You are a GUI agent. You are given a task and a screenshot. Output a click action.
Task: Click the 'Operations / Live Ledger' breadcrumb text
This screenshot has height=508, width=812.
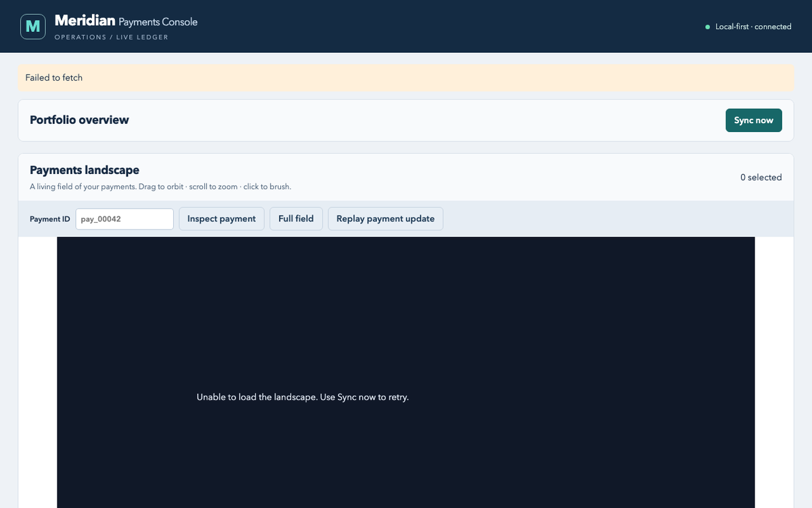click(111, 37)
